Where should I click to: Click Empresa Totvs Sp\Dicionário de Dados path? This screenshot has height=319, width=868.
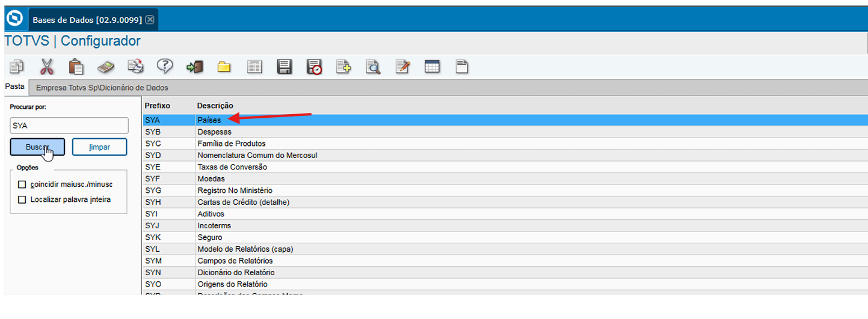102,88
